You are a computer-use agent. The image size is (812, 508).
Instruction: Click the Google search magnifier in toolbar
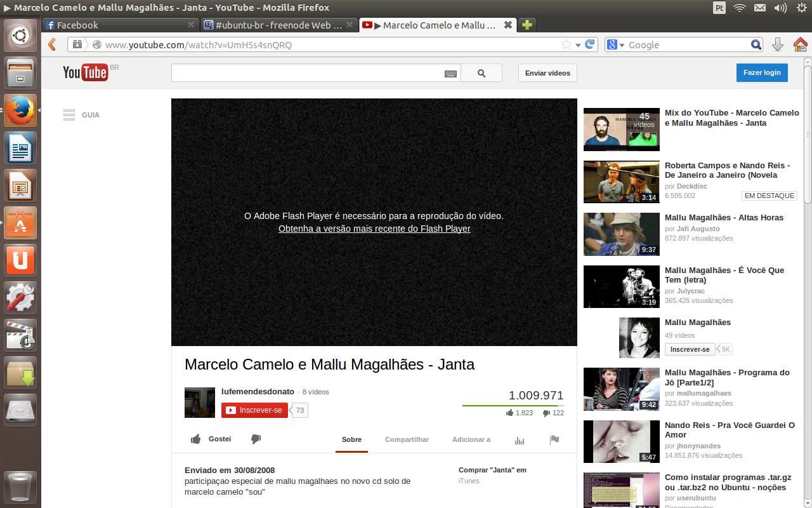click(x=756, y=44)
